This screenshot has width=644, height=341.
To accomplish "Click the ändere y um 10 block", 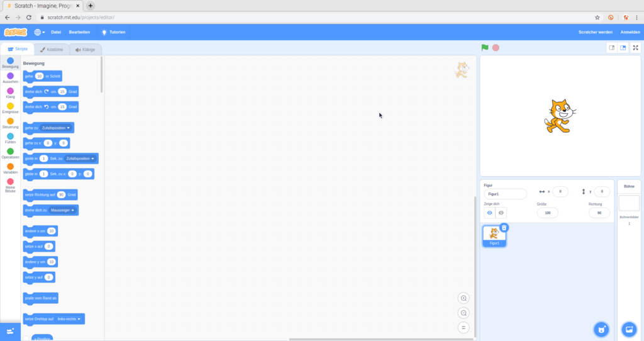I will point(40,262).
